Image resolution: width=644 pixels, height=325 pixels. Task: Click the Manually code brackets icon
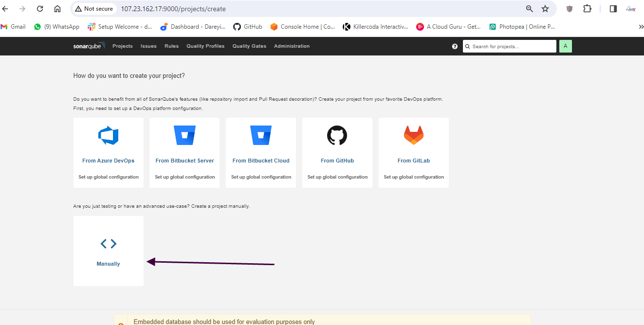(108, 244)
